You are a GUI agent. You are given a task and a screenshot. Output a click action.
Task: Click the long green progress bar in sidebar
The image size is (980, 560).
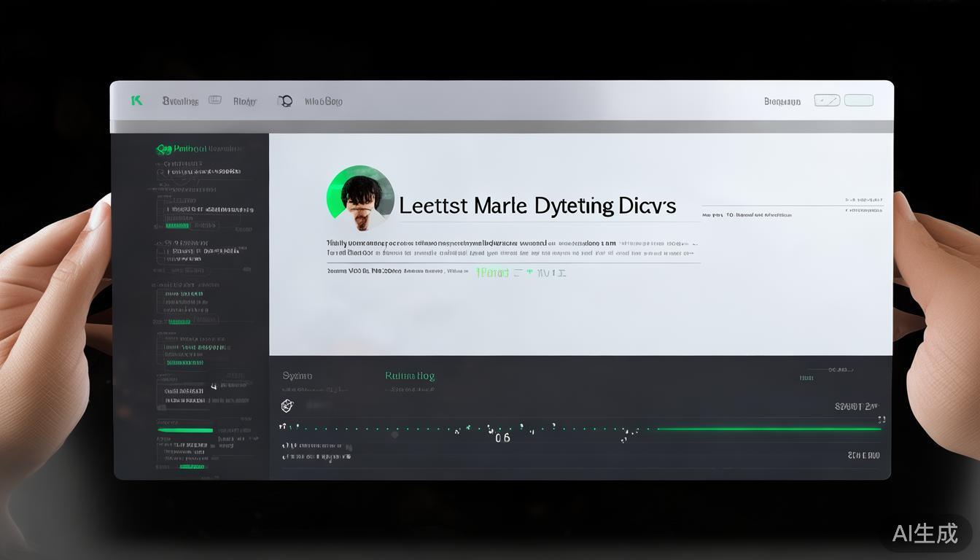[x=185, y=430]
